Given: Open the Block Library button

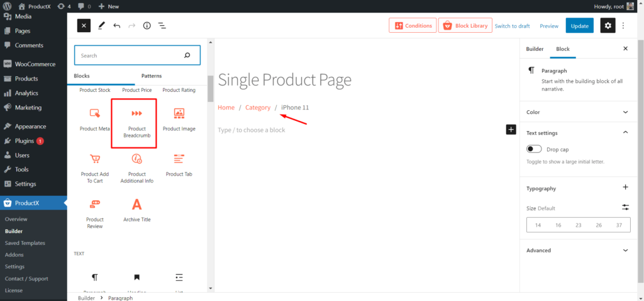Looking at the screenshot, I should click(x=465, y=25).
